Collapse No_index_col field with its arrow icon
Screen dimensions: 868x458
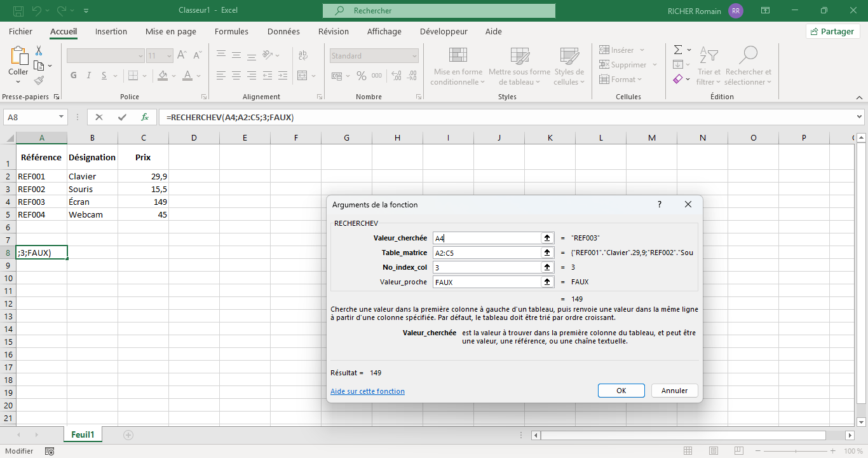coord(546,267)
